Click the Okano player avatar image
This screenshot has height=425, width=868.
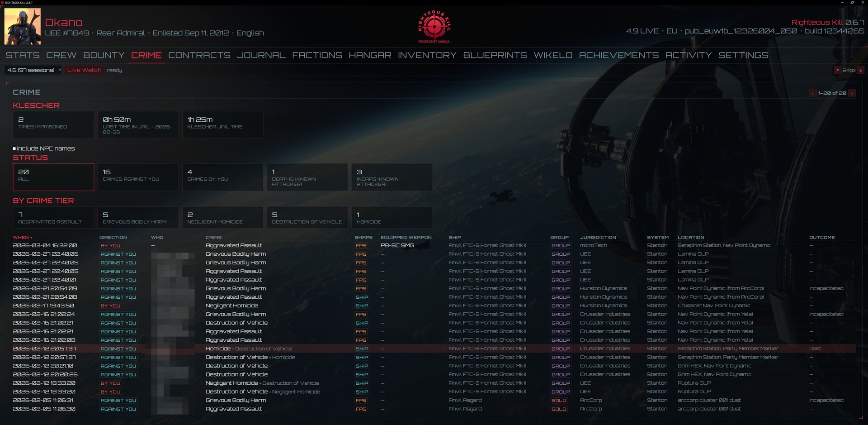coord(23,26)
